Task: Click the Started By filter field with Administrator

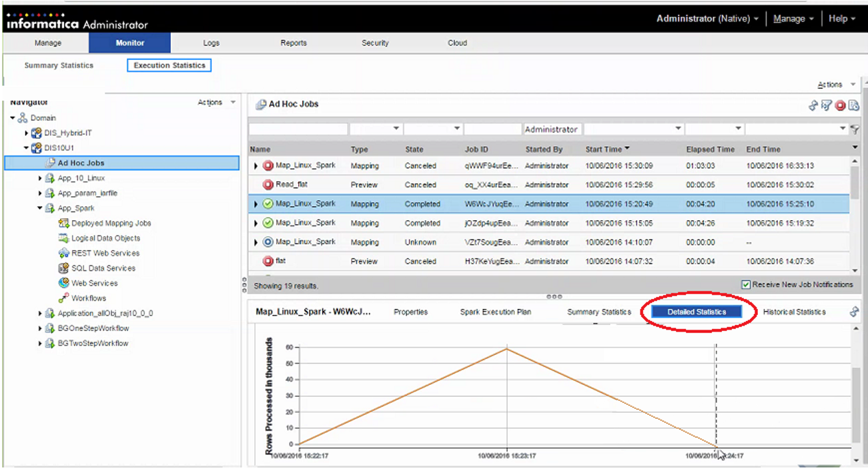Action: coord(552,129)
